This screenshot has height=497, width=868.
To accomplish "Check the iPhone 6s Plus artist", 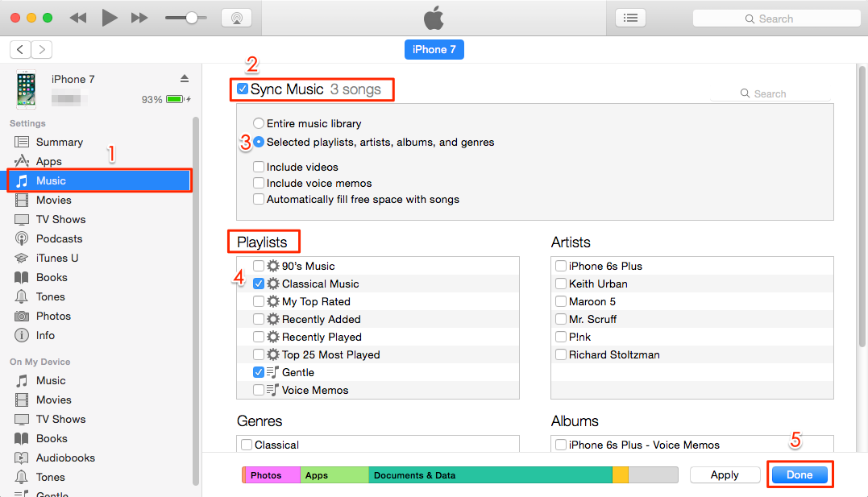I will 561,266.
